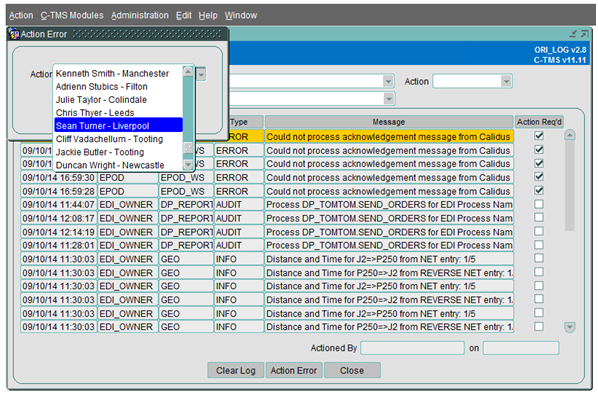Viewport: 598px width, 395px height.
Task: Click the Type column header
Action: click(246, 122)
